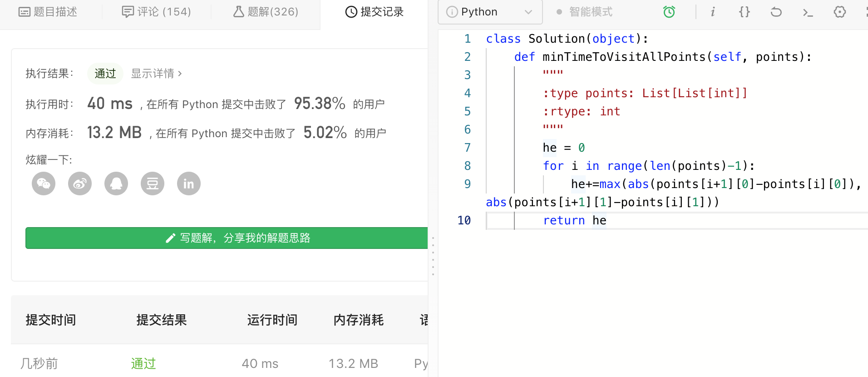Select 提交记录 submissions tab
Screen dimensions: 868x377
375,12
